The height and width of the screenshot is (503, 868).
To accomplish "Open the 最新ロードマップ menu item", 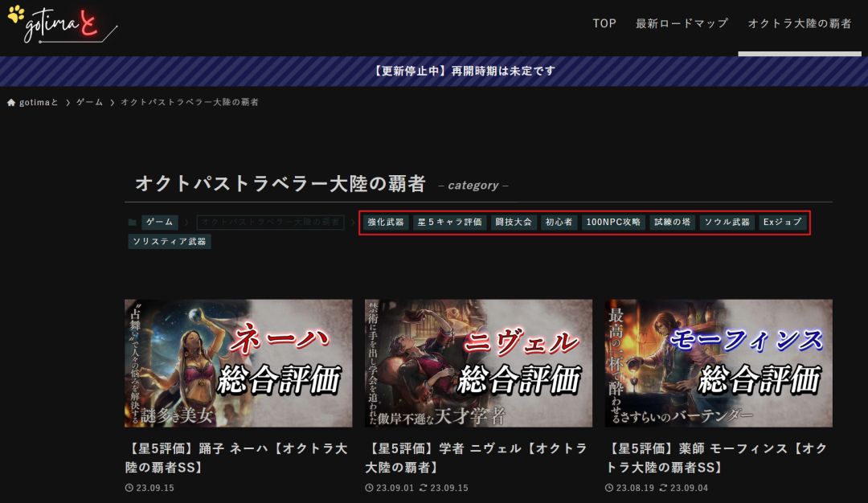I will (x=682, y=23).
